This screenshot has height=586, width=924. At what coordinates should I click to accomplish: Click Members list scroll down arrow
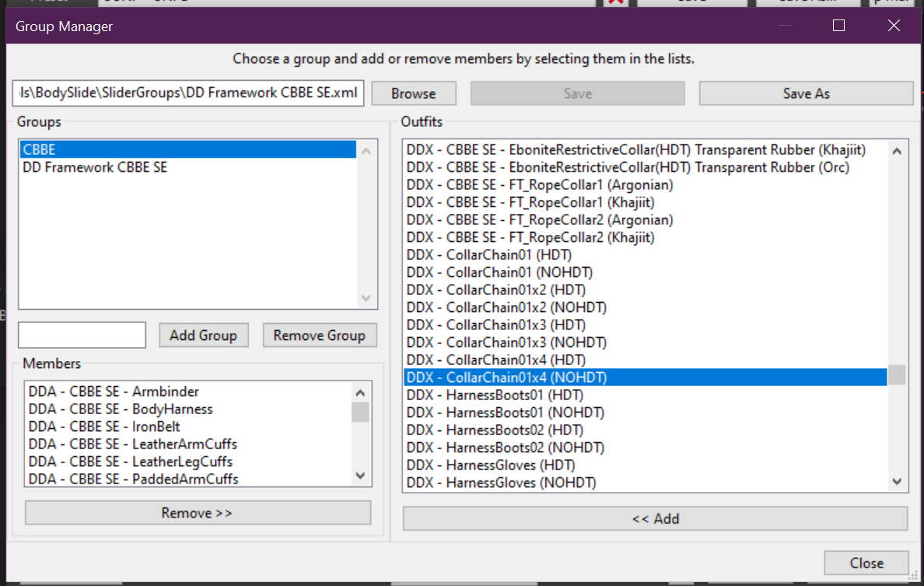point(361,475)
